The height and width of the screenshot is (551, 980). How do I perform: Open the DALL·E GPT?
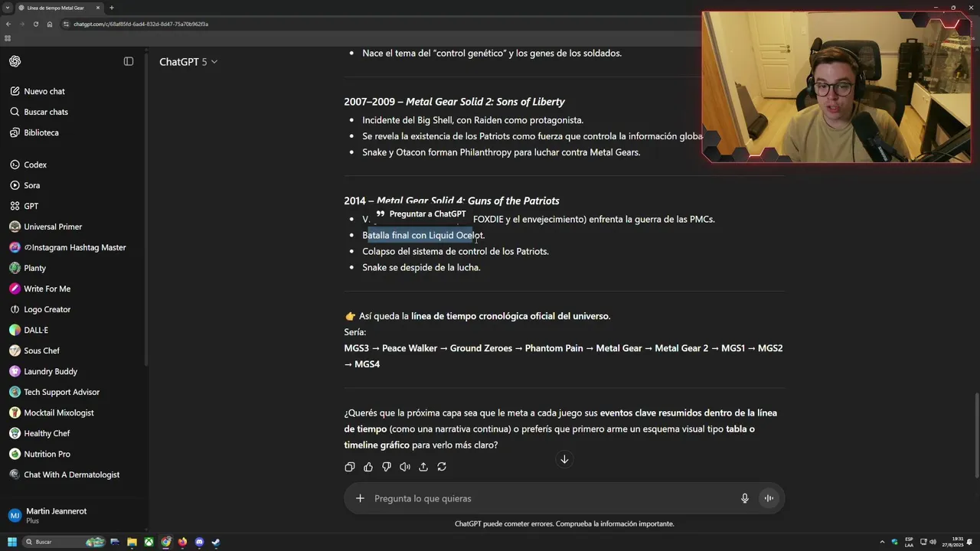coord(36,330)
